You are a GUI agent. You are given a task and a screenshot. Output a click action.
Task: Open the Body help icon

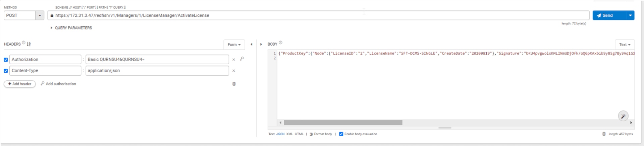[281, 43]
